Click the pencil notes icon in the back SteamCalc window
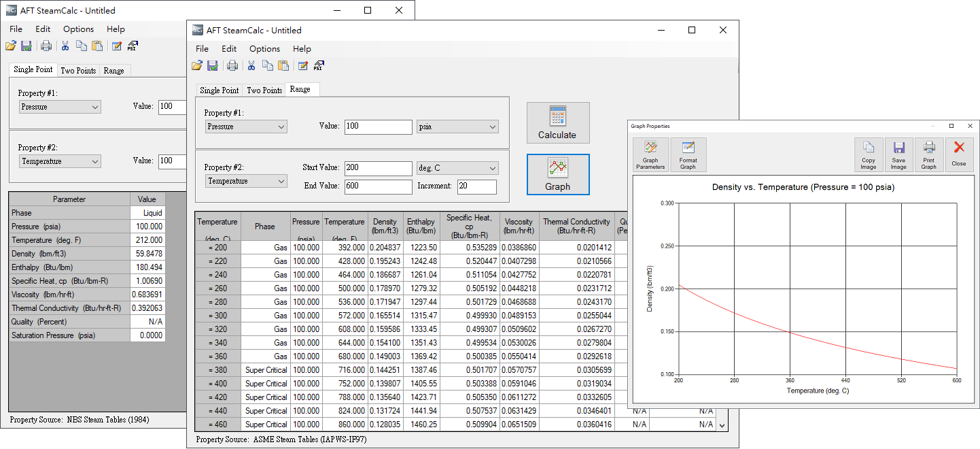This screenshot has height=449, width=980. click(x=117, y=46)
